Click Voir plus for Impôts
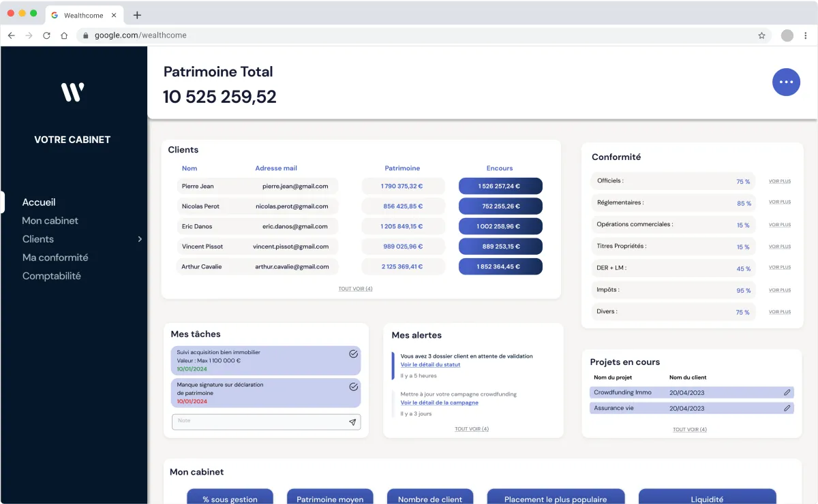The width and height of the screenshot is (818, 504). point(780,290)
